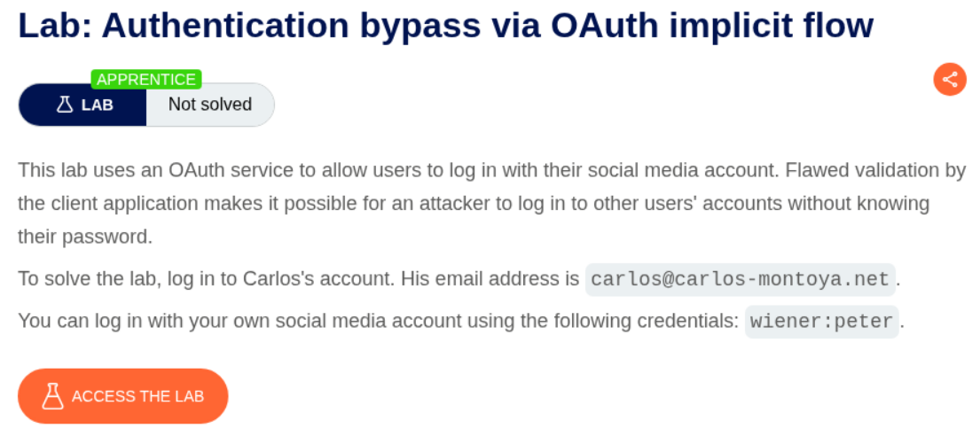Click the orange share icon
Viewport: 980px width, 436px height.
[x=950, y=80]
